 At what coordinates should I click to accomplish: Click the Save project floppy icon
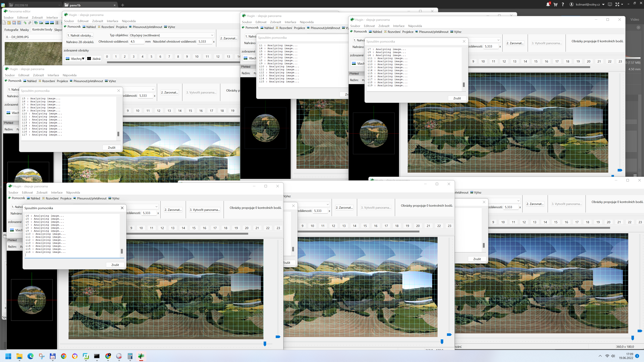pyautogui.click(x=14, y=23)
